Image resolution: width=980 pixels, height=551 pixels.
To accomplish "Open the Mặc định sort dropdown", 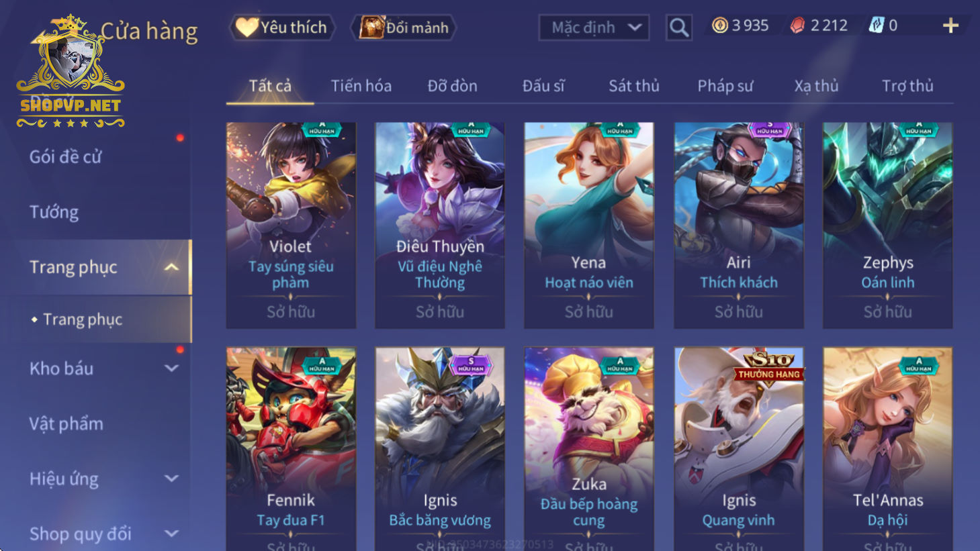I will 594,28.
